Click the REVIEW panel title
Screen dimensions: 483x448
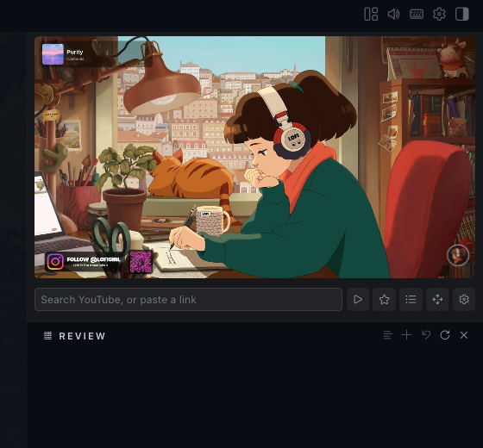[82, 336]
